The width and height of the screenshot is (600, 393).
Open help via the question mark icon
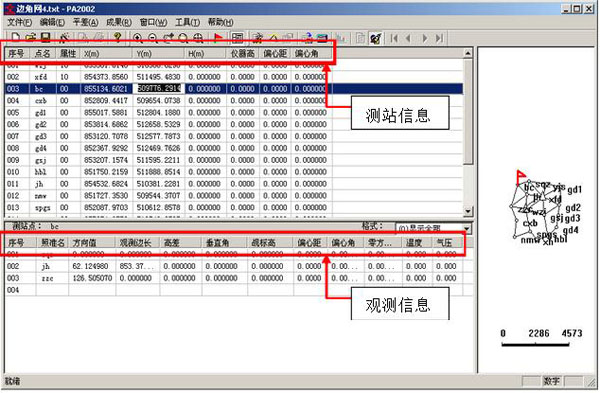tap(118, 38)
